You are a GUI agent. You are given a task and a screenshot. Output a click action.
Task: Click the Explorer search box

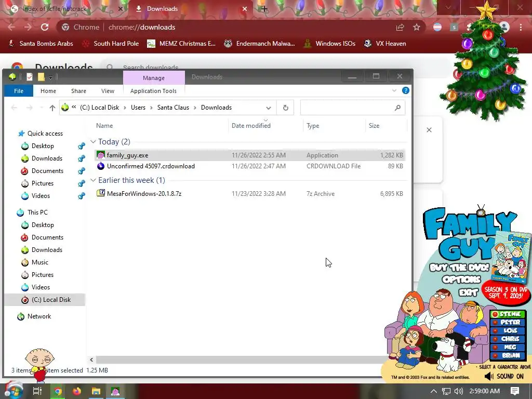coord(353,108)
